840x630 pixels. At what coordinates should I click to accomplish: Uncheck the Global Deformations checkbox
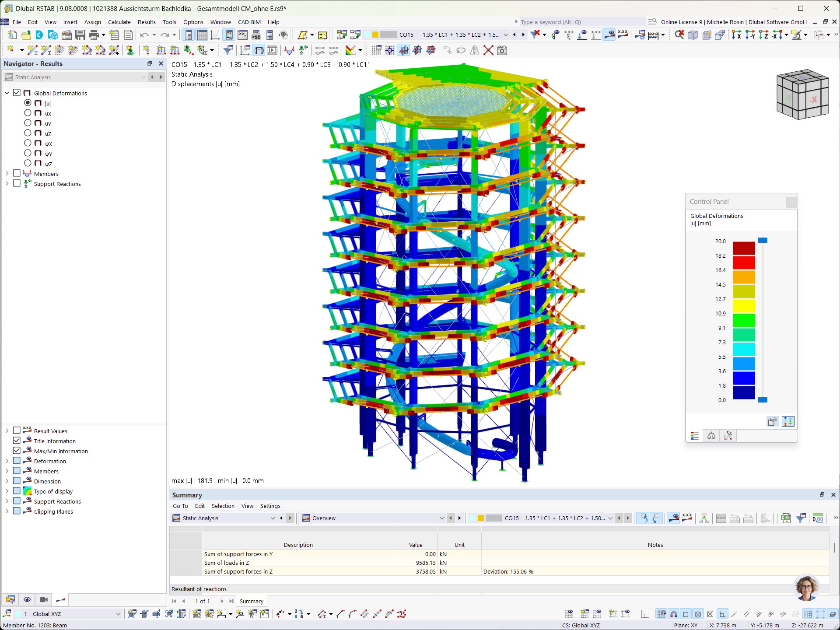coord(17,93)
